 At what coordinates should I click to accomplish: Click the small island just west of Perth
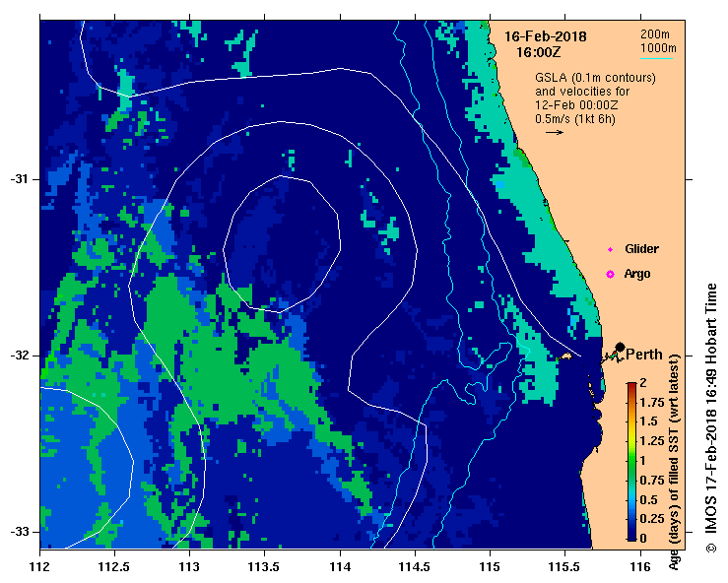pos(565,356)
